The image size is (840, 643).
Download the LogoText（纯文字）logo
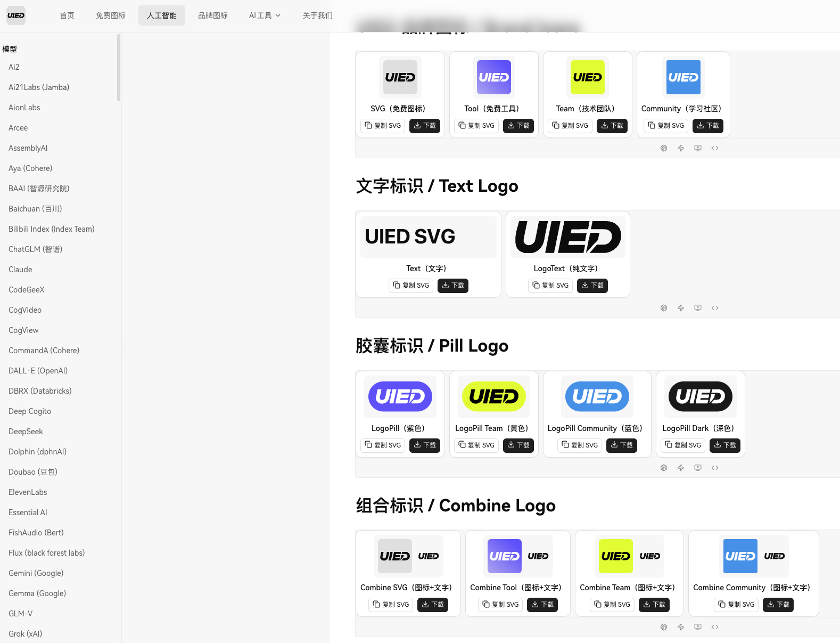point(592,286)
